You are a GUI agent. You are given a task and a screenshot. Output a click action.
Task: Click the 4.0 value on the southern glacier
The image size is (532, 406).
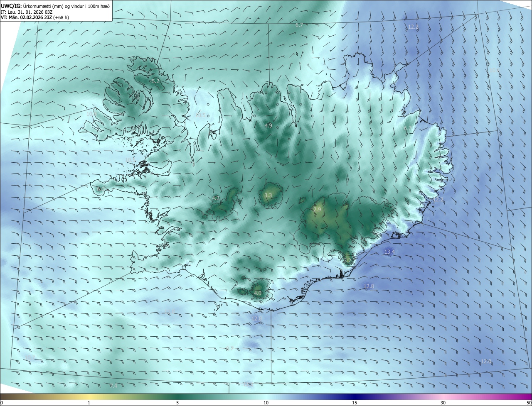(257, 293)
